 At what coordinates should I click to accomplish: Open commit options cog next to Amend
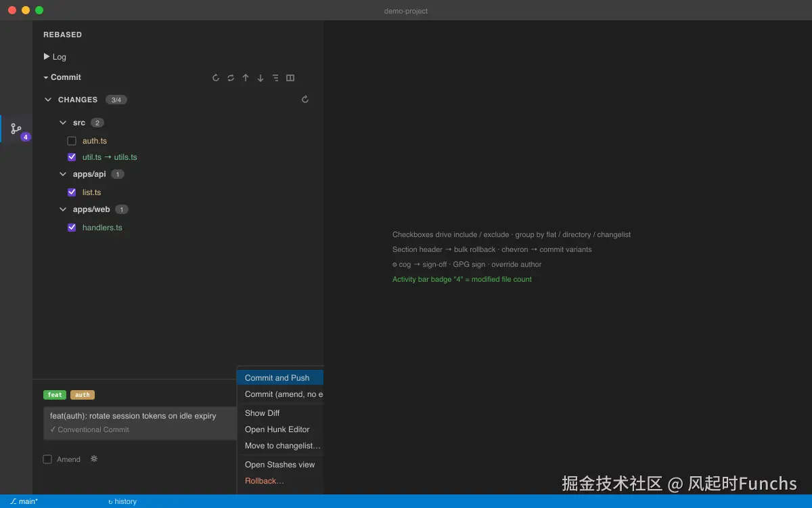pyautogui.click(x=94, y=459)
